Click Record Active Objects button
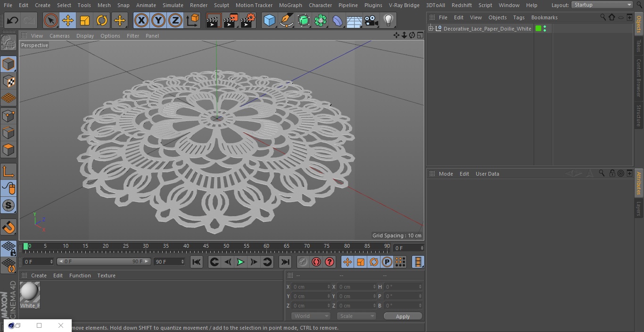Image resolution: width=644 pixels, height=332 pixels. click(x=303, y=262)
